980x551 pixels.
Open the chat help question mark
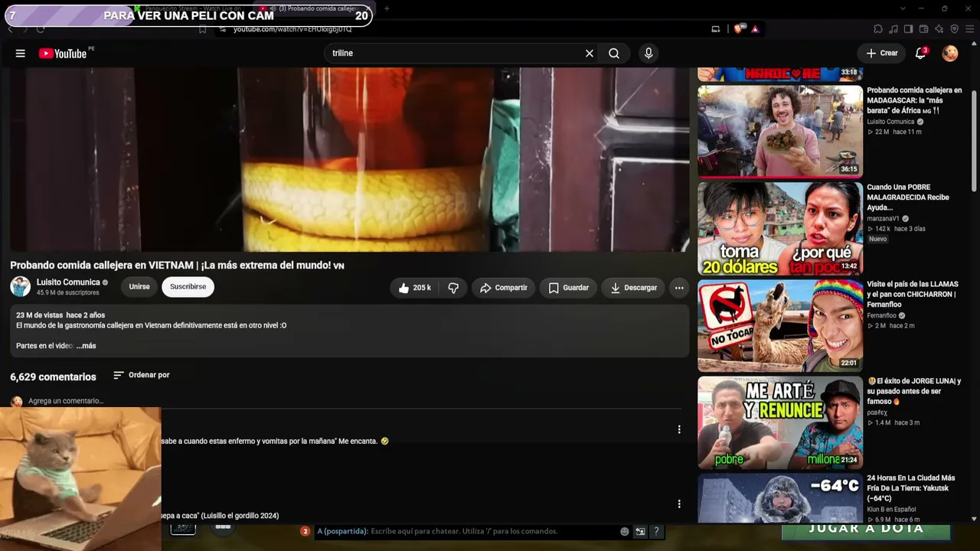pyautogui.click(x=656, y=531)
